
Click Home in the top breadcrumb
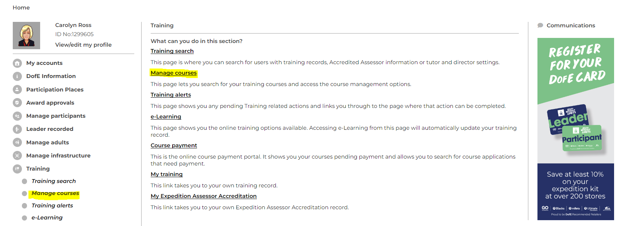(21, 7)
